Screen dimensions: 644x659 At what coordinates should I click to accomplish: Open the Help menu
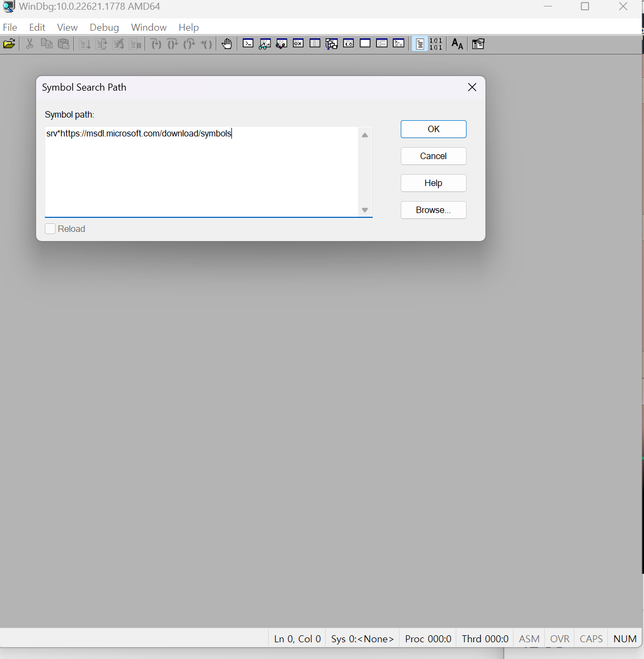(189, 27)
